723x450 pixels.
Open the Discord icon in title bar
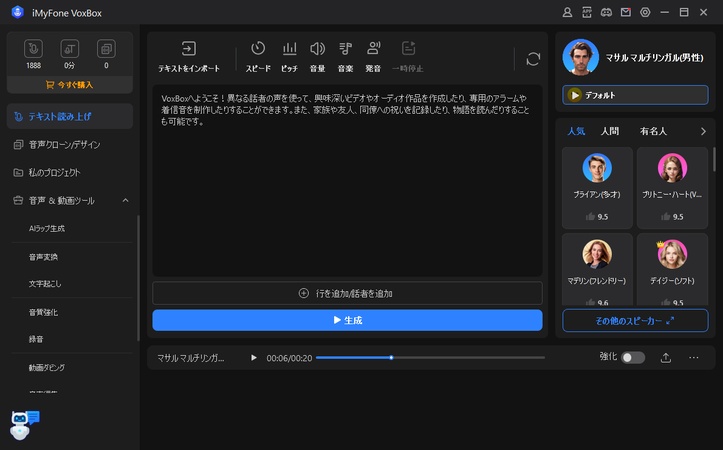pyautogui.click(x=606, y=12)
